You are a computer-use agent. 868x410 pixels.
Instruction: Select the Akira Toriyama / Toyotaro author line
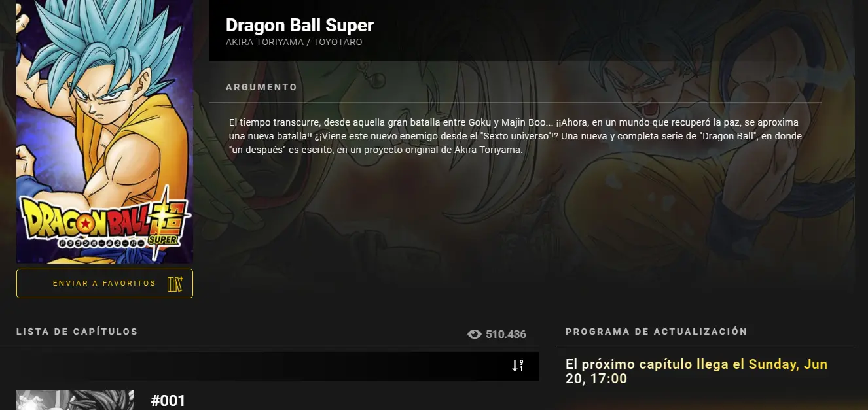click(x=294, y=43)
